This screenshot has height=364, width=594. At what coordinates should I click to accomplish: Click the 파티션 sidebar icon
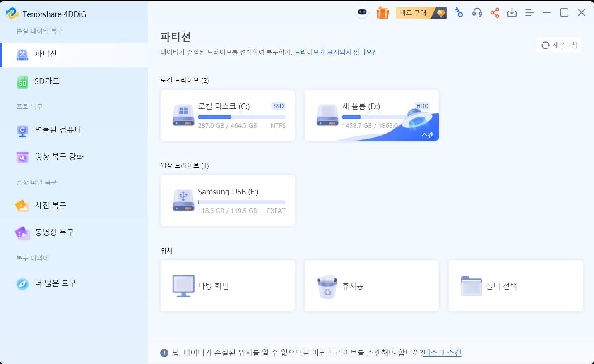point(22,55)
